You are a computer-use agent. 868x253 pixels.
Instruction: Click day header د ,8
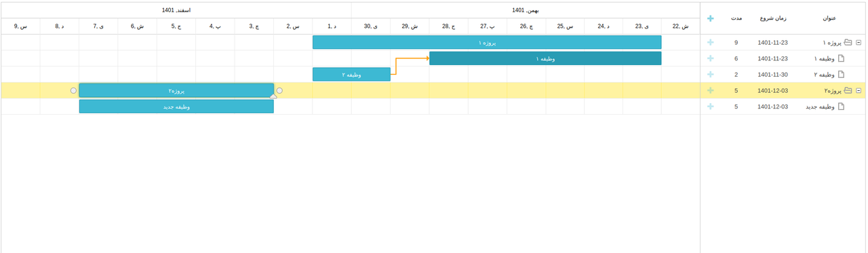pos(60,26)
